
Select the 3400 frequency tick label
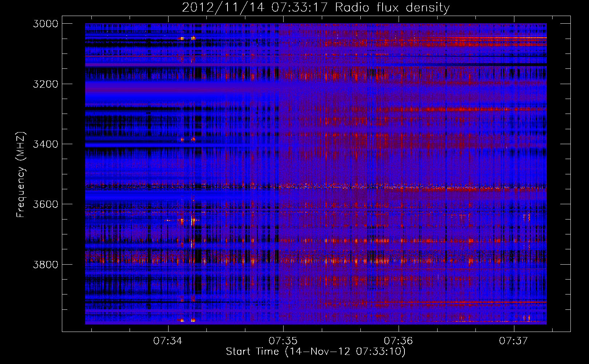point(46,144)
